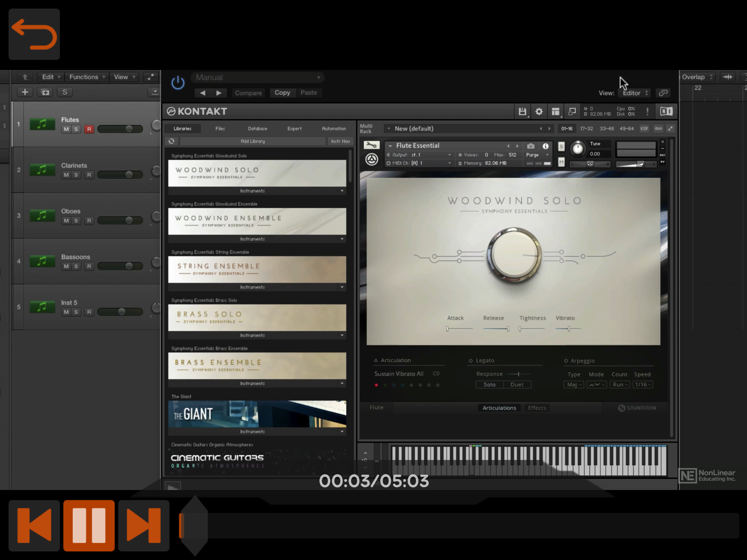Mute the Clarinets track
This screenshot has height=560, width=747.
[x=66, y=175]
